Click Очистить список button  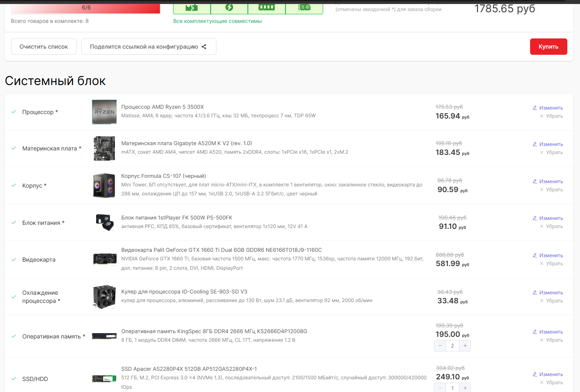coord(44,47)
